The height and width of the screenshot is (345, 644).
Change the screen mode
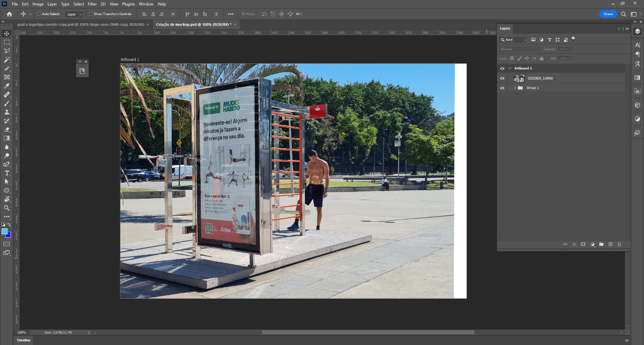coord(7,253)
